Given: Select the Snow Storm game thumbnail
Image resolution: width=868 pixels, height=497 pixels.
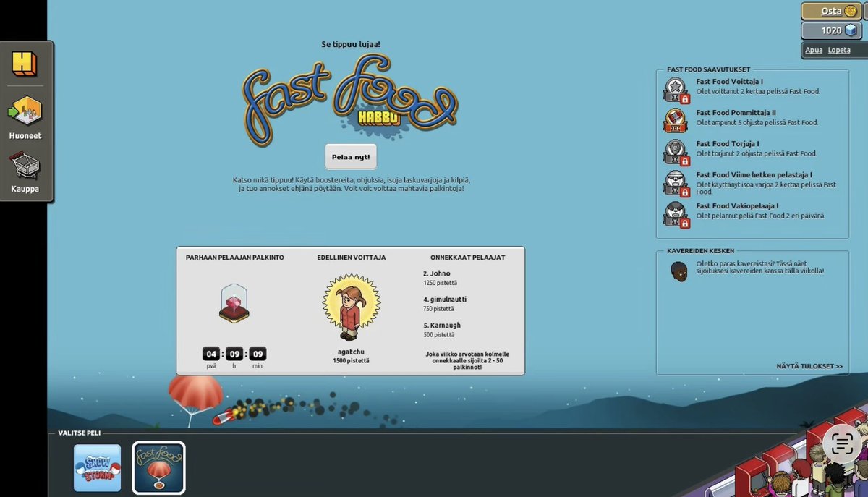Looking at the screenshot, I should pyautogui.click(x=97, y=467).
